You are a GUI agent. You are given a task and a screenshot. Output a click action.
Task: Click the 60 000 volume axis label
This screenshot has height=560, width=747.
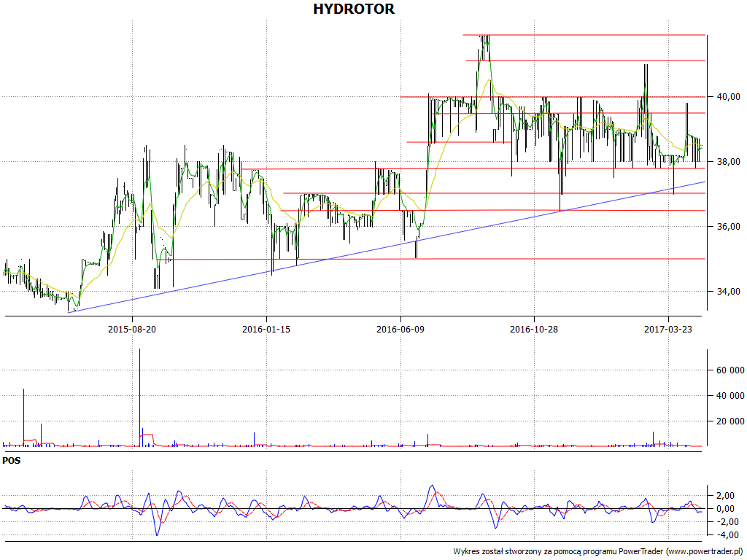coord(730,370)
